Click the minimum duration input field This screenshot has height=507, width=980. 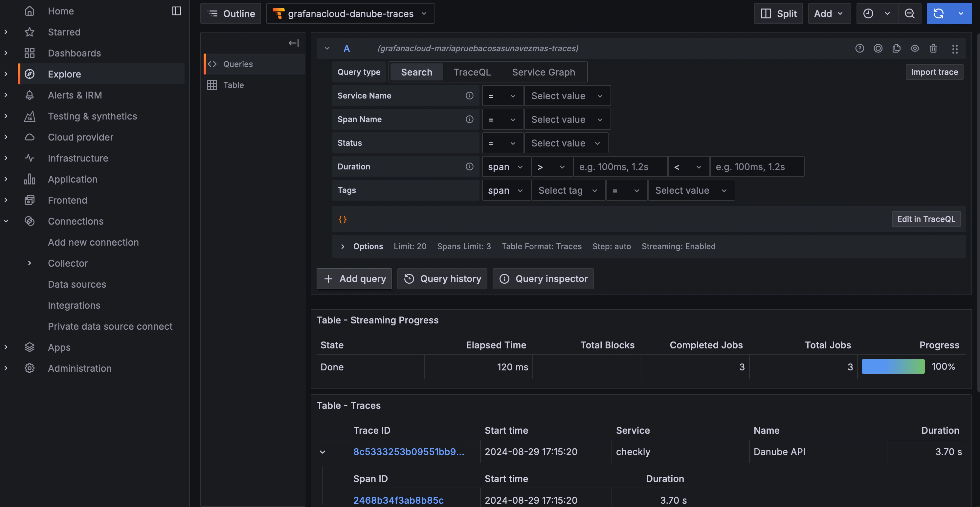[620, 166]
